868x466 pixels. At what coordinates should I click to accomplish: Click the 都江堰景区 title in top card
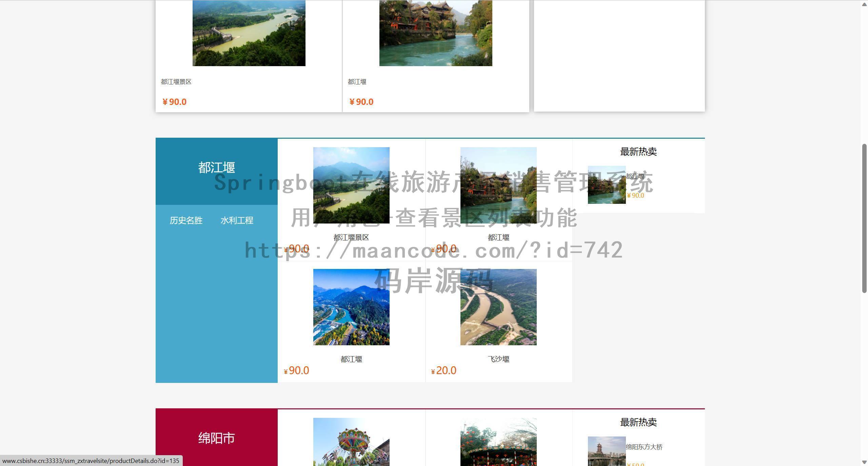(x=176, y=82)
